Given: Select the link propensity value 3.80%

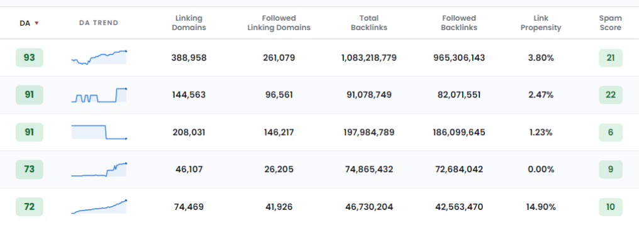Looking at the screenshot, I should [x=541, y=58].
